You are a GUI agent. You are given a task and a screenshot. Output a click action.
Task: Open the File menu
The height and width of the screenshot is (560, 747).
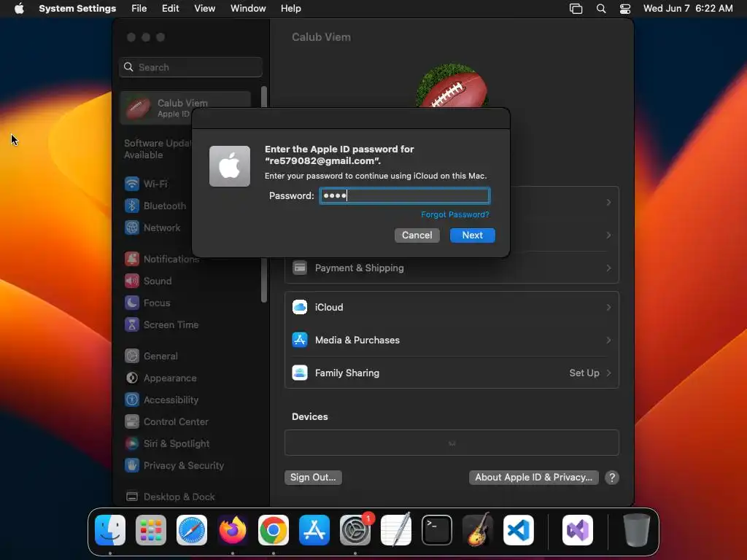(139, 9)
